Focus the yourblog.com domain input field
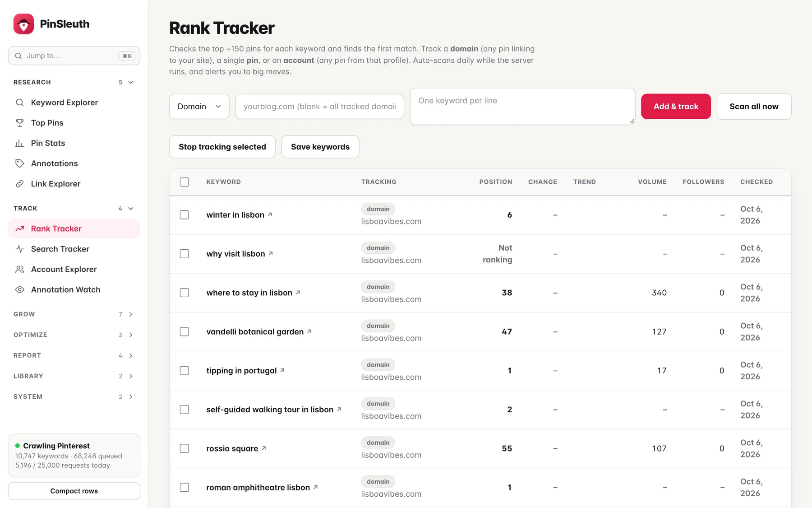Image resolution: width=812 pixels, height=508 pixels. [x=319, y=107]
